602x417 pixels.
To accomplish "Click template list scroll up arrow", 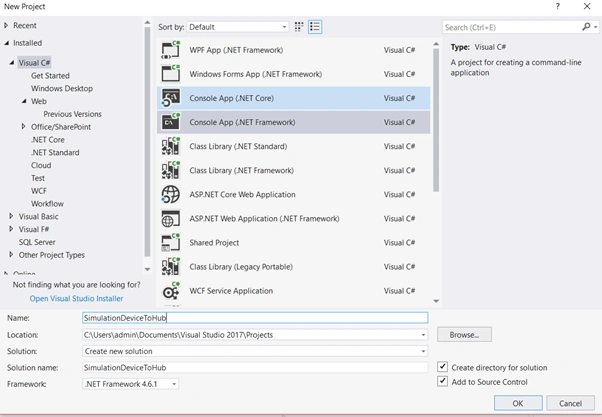I will coord(436,44).
